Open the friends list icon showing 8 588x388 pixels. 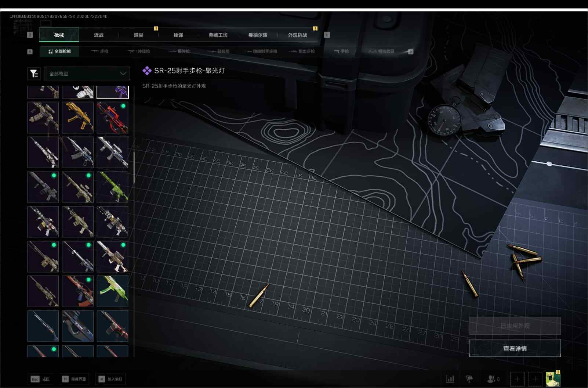(x=493, y=379)
